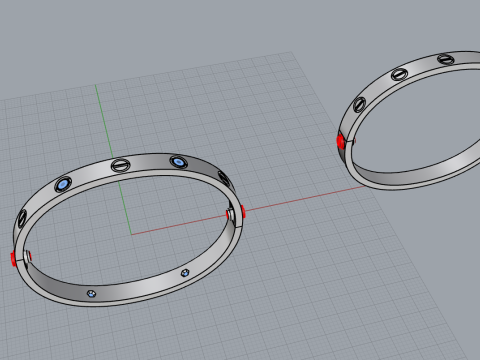This screenshot has width=480, height=360.
Task: Select the screw motif on the left bracelet's left side
Action: click(x=22, y=218)
